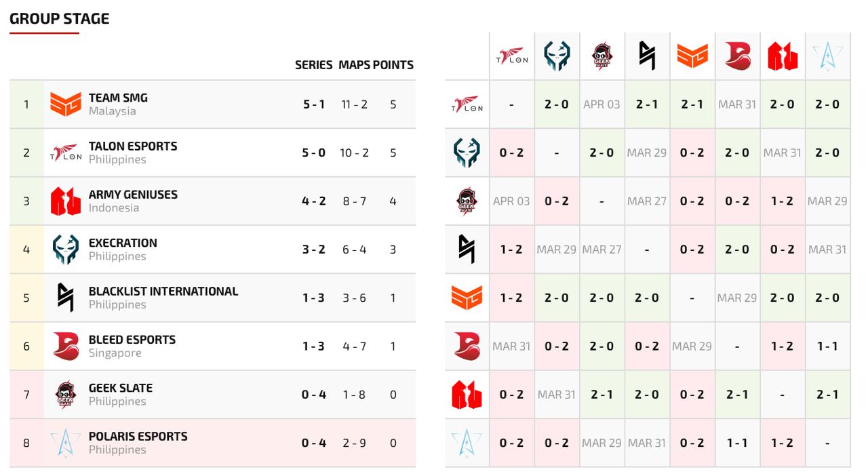Click Talon Esports logo in standings row
Screen dimensions: 868x476
66,153
